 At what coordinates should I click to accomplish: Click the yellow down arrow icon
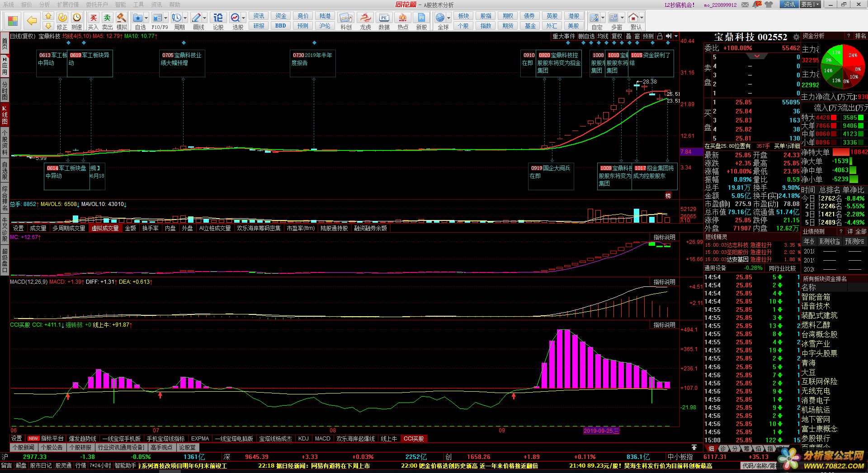(x=48, y=26)
